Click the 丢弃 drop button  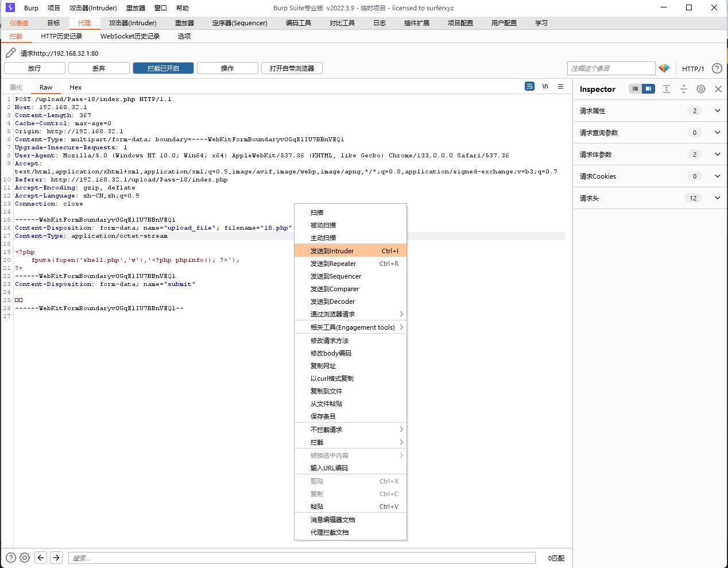99,68
